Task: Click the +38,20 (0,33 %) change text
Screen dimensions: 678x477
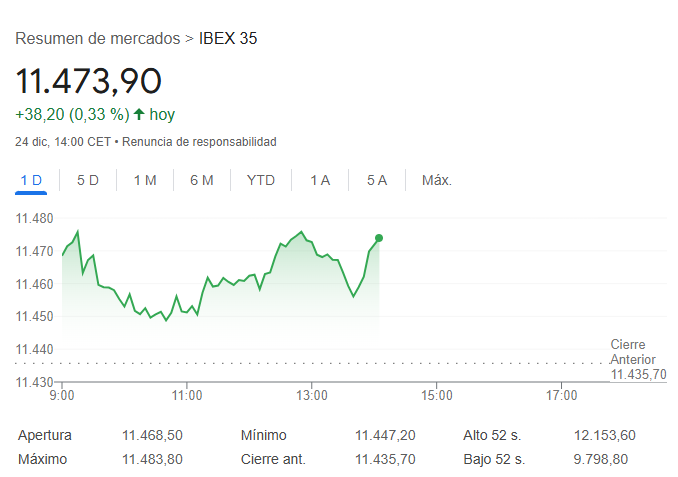Action: (72, 114)
